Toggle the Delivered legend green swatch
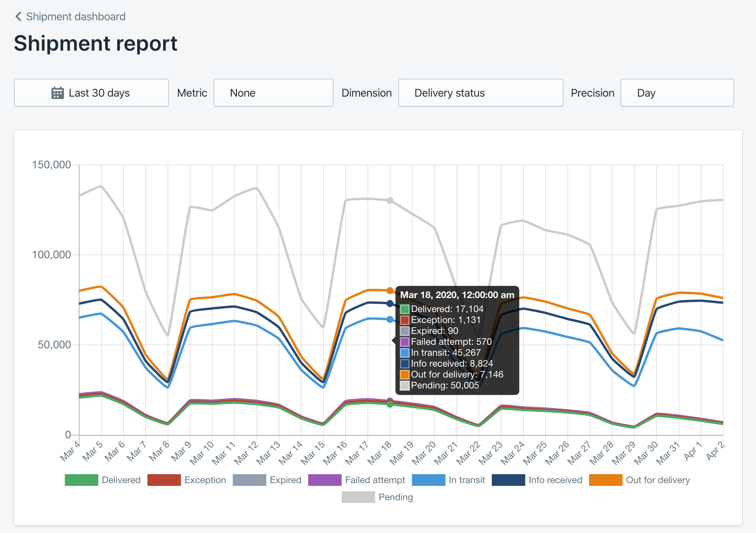 [x=81, y=480]
